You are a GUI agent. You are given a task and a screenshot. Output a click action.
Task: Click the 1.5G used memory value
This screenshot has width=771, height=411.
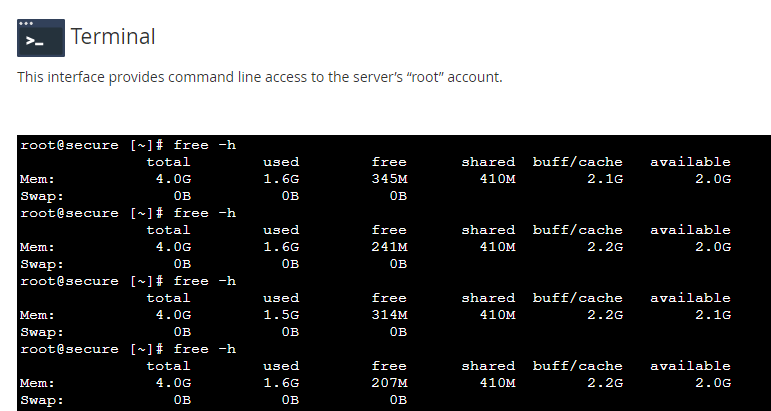point(281,315)
